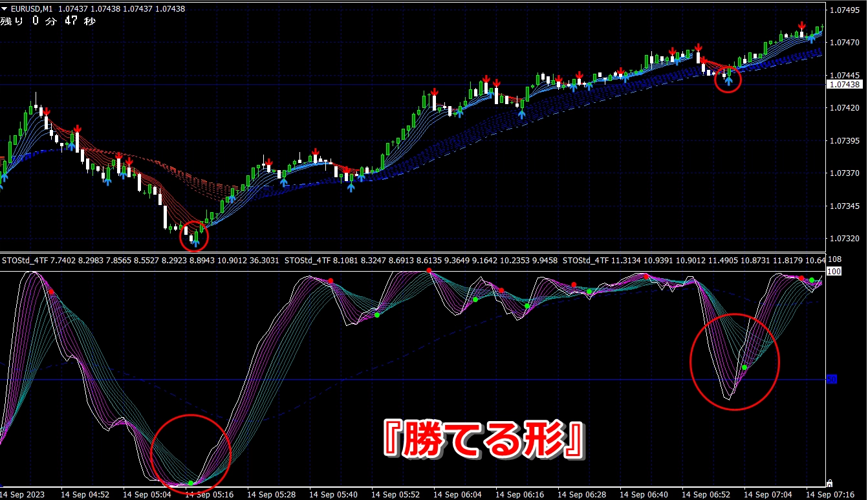Viewport: 868px width, 500px height.
Task: Click the green dot at the stochastic bottom circle
Action: [x=191, y=483]
